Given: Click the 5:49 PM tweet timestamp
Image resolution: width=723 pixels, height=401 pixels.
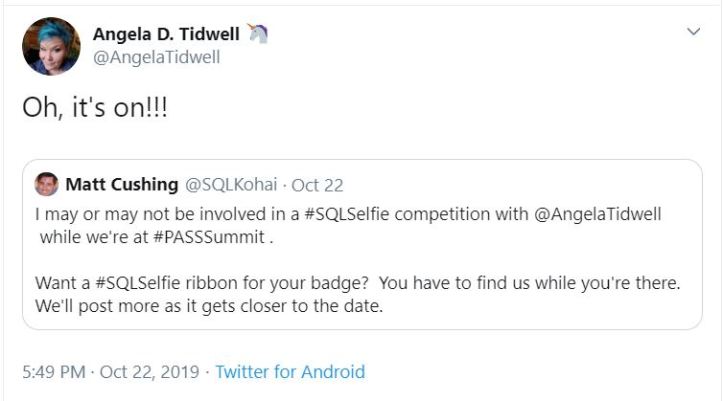Looking at the screenshot, I should pyautogui.click(x=52, y=372).
